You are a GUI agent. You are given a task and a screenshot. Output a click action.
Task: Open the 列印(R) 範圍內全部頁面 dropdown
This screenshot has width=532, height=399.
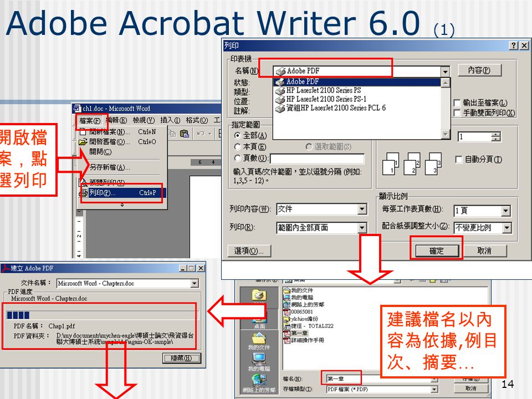362,228
